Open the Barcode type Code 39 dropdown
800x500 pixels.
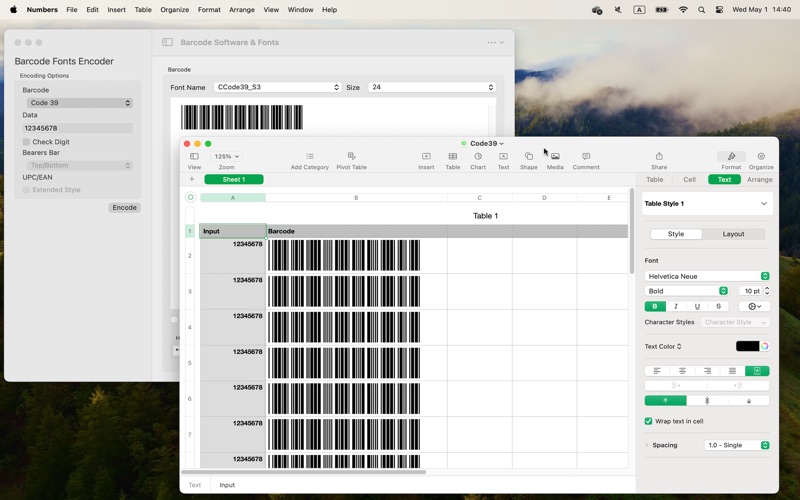(80, 103)
